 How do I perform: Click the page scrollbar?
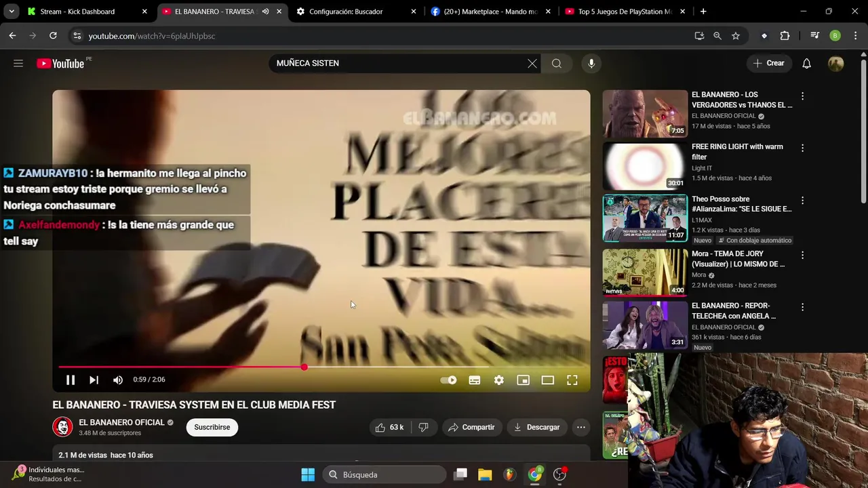point(863,131)
